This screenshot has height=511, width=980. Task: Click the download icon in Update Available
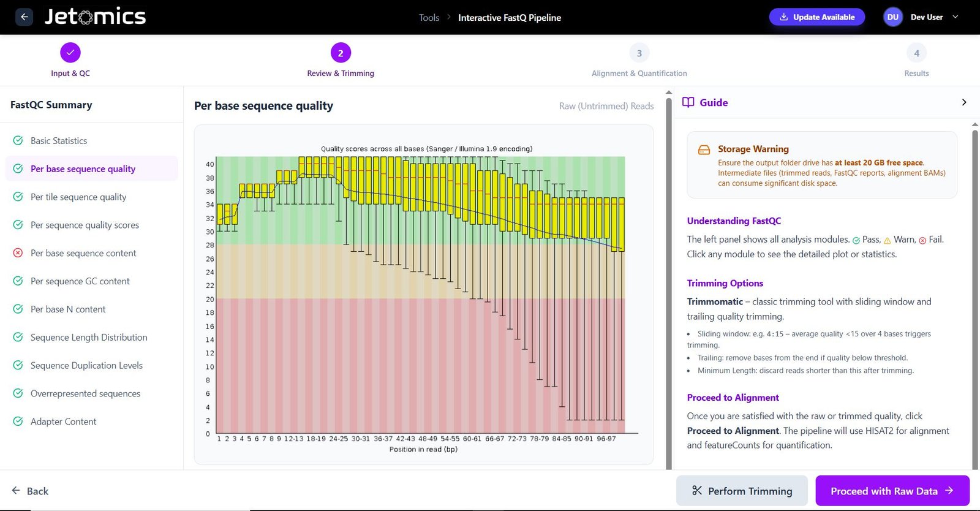point(783,17)
